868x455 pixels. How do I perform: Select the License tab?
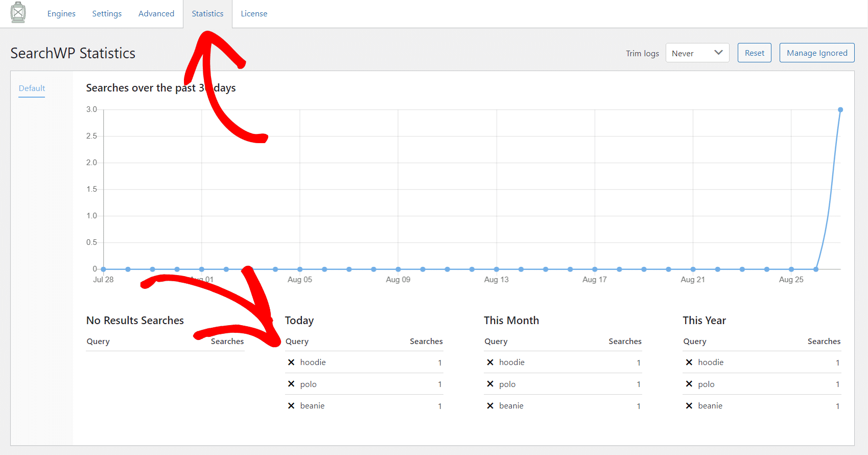pos(254,14)
